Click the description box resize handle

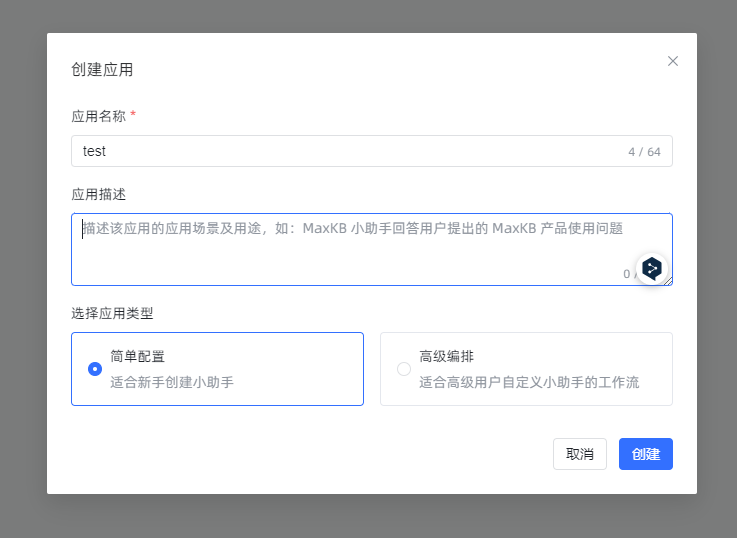click(668, 281)
